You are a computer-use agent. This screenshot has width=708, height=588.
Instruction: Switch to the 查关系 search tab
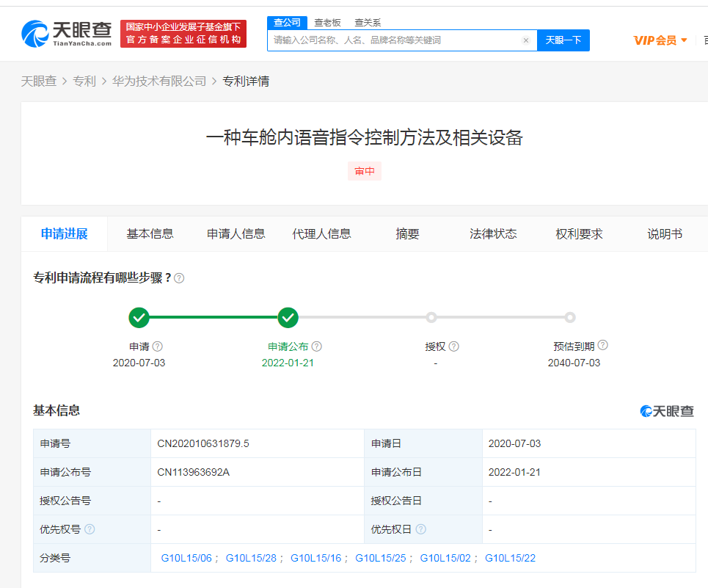coord(368,23)
